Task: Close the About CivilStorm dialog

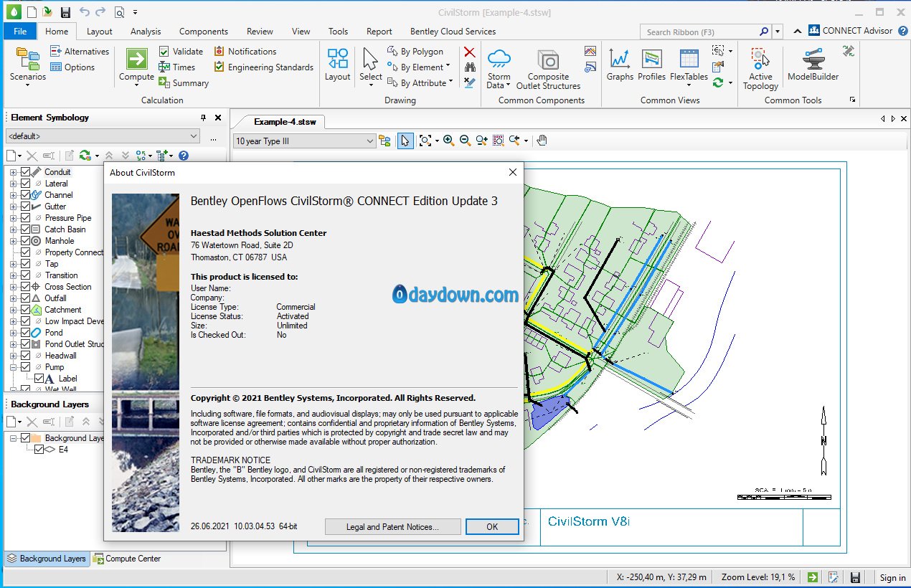Action: tap(512, 172)
